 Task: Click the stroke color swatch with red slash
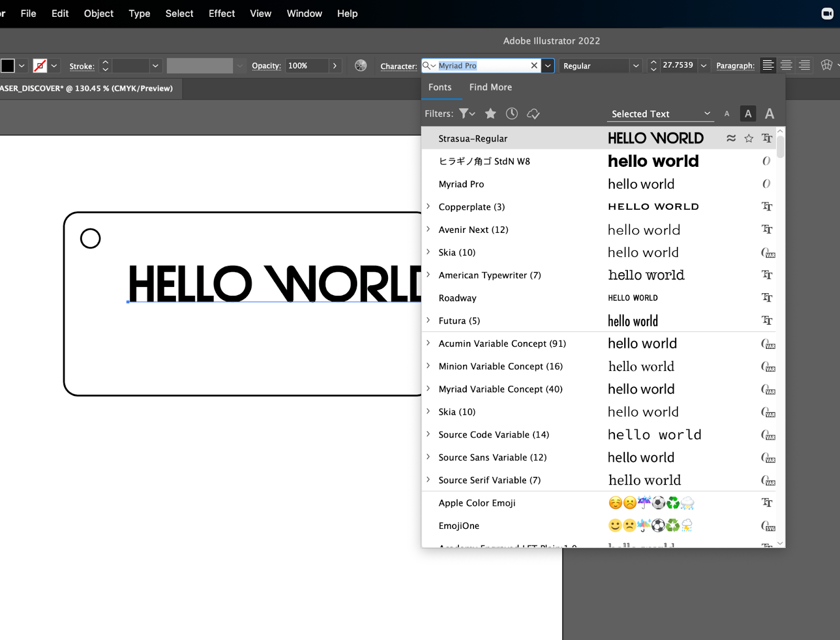point(40,66)
